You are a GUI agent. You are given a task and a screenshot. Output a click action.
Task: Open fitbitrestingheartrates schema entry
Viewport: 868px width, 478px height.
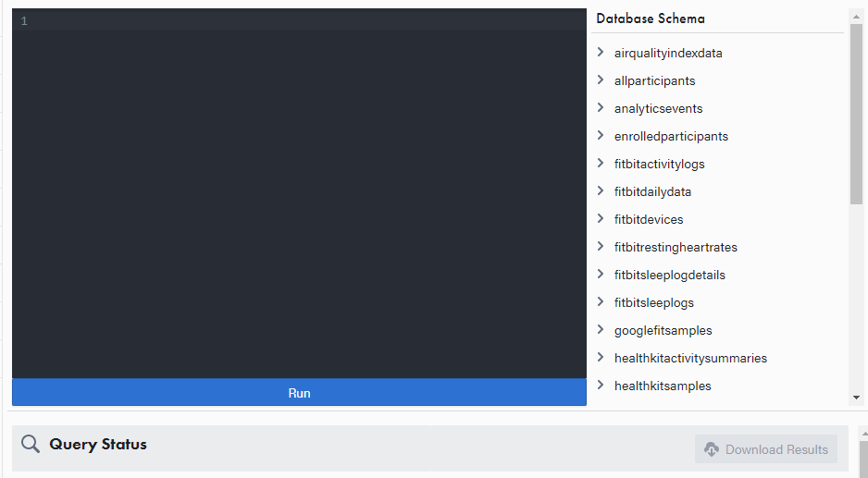(x=676, y=247)
